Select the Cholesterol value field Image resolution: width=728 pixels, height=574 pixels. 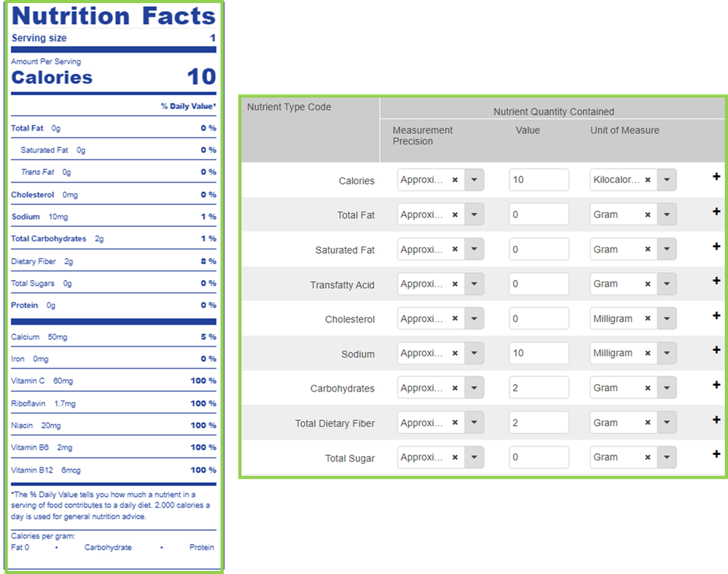point(539,319)
